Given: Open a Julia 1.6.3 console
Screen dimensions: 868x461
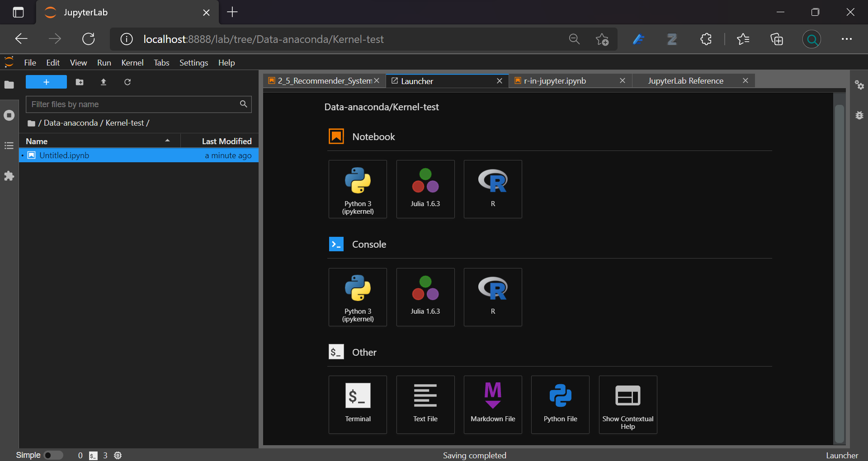Looking at the screenshot, I should 425,297.
